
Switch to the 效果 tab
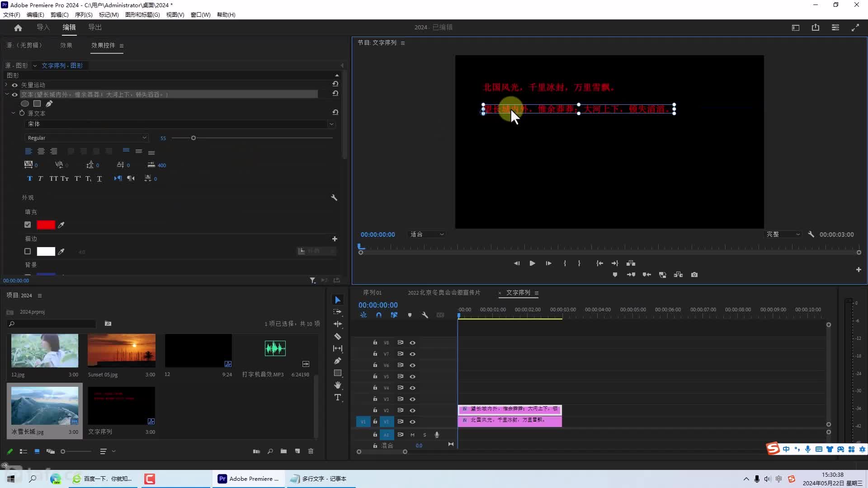(x=66, y=45)
